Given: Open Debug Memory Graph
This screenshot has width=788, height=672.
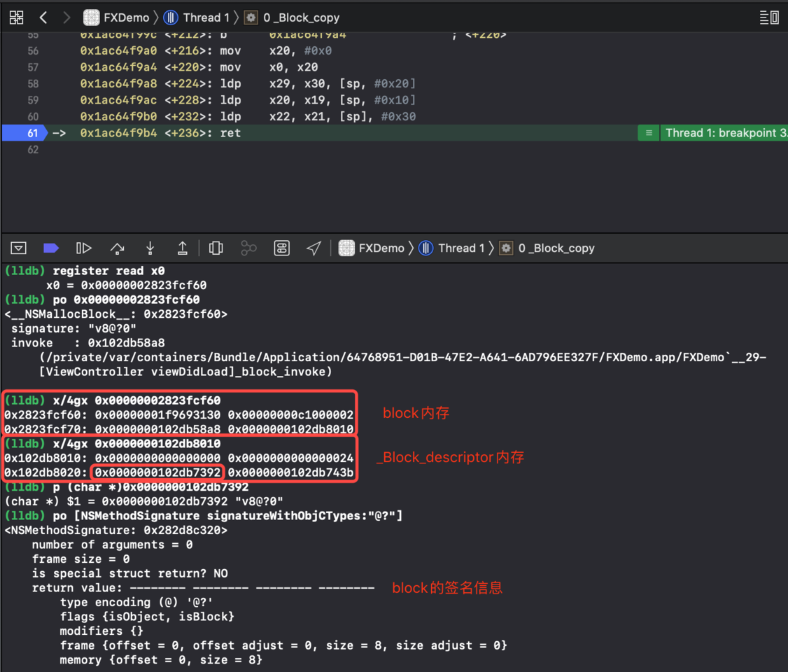Looking at the screenshot, I should pos(248,248).
